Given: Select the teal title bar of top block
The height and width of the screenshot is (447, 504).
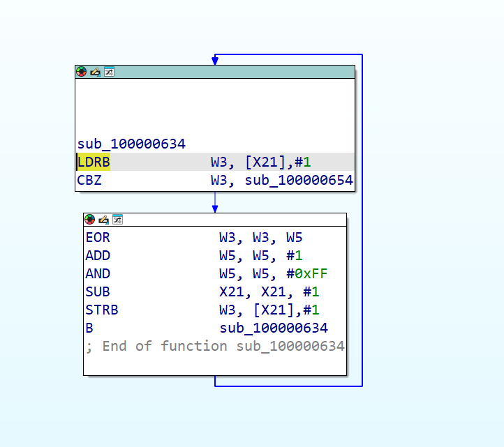Looking at the screenshot, I should [x=230, y=72].
